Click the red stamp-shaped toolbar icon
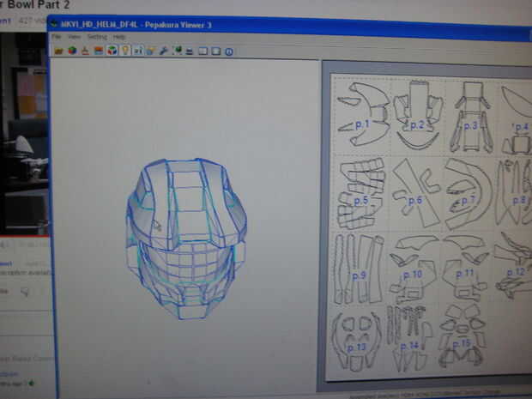 coord(85,51)
